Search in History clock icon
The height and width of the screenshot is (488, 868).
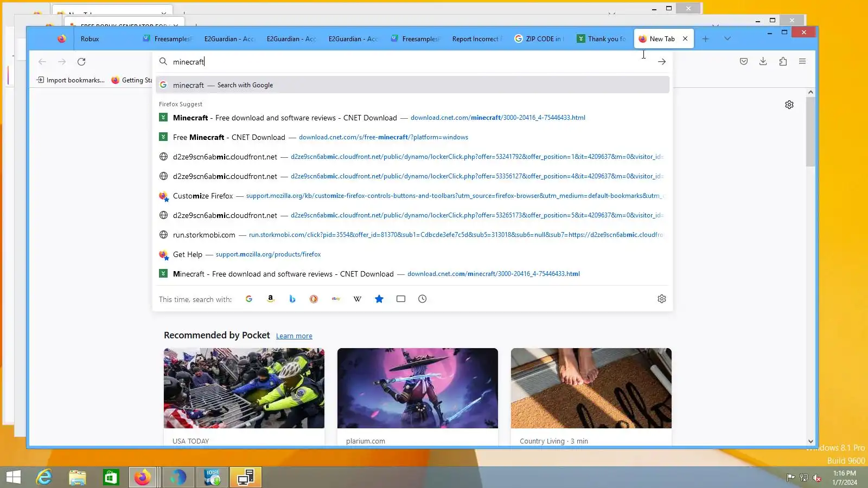point(423,299)
